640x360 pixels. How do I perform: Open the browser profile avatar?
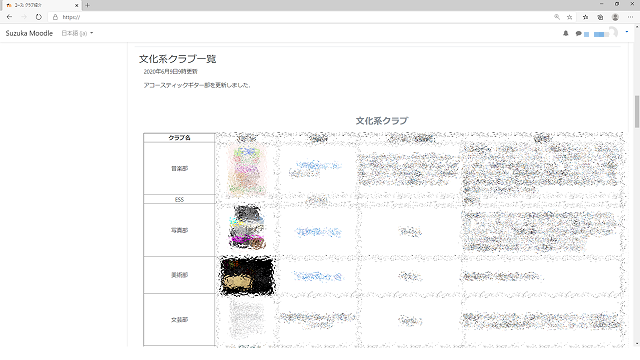(x=615, y=17)
